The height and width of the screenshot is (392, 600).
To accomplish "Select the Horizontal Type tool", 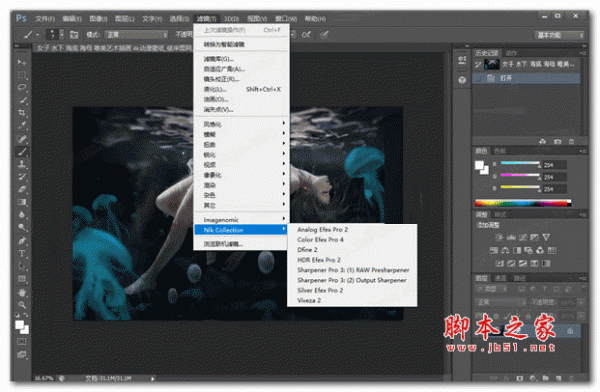I will click(x=22, y=253).
